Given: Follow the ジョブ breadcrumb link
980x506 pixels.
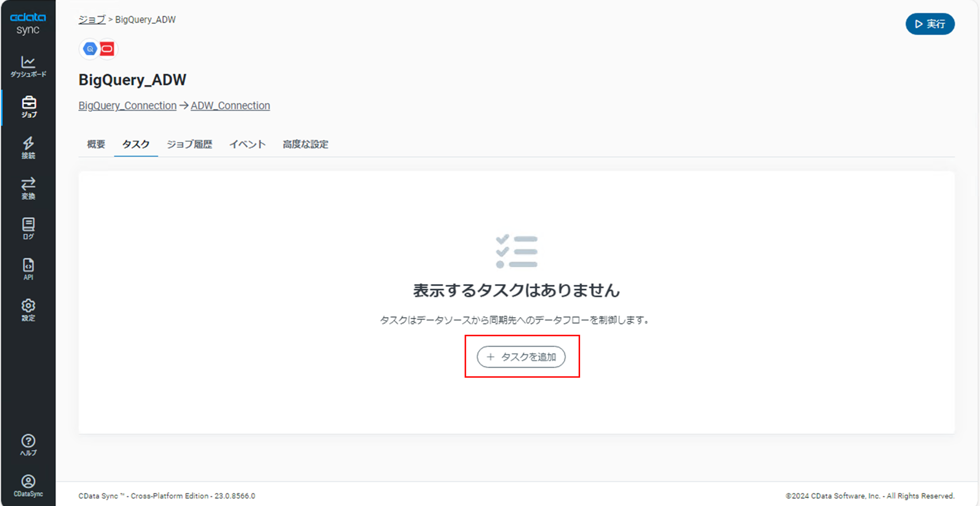Looking at the screenshot, I should tap(92, 19).
